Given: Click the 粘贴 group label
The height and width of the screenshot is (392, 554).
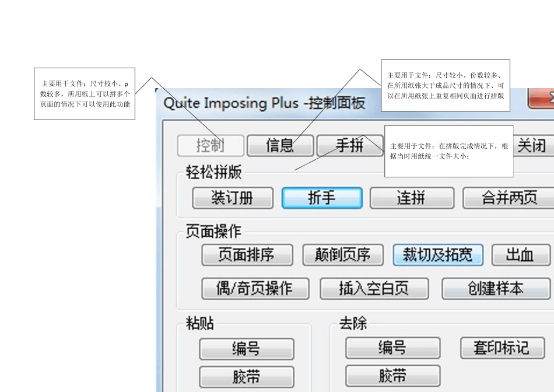Looking at the screenshot, I should click(200, 323).
